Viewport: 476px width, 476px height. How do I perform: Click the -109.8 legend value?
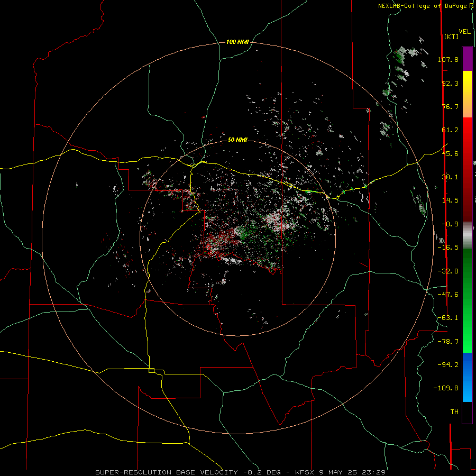point(446,388)
